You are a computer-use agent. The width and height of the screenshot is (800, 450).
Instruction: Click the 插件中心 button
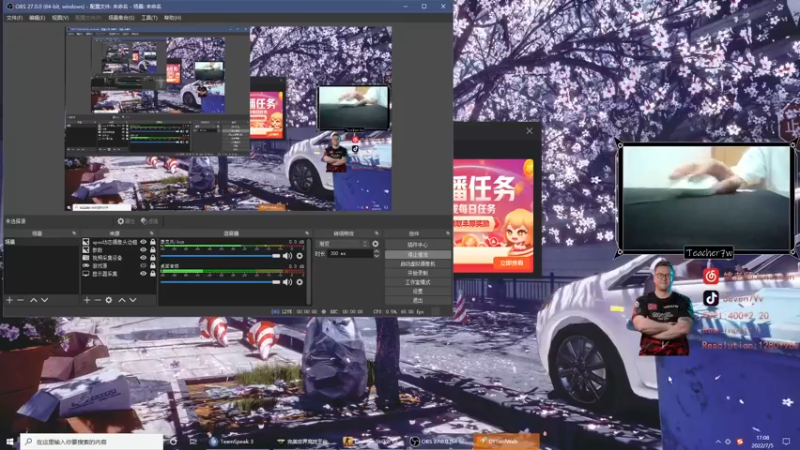click(x=418, y=245)
